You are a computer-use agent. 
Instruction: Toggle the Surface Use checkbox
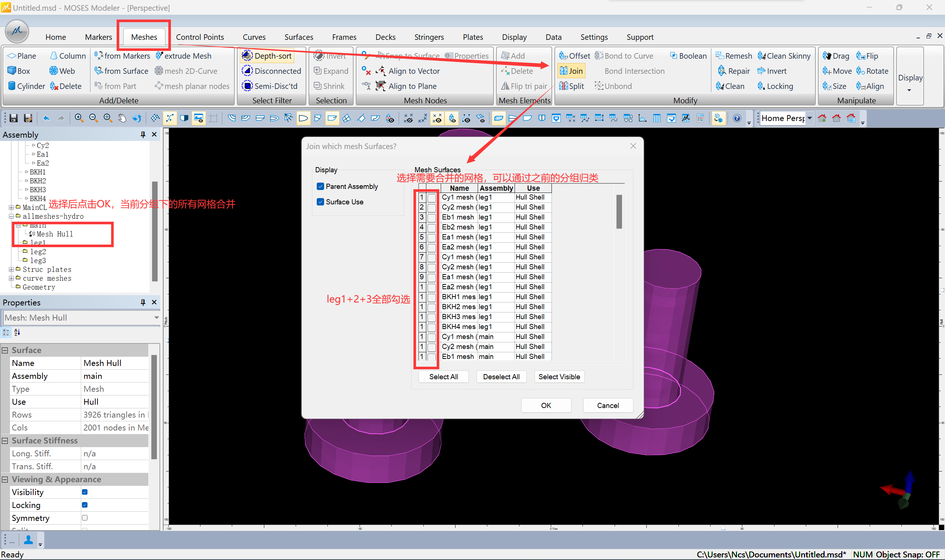click(320, 202)
